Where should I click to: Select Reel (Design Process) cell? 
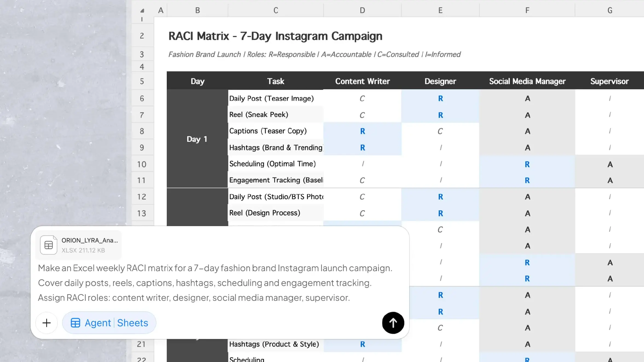(276, 213)
